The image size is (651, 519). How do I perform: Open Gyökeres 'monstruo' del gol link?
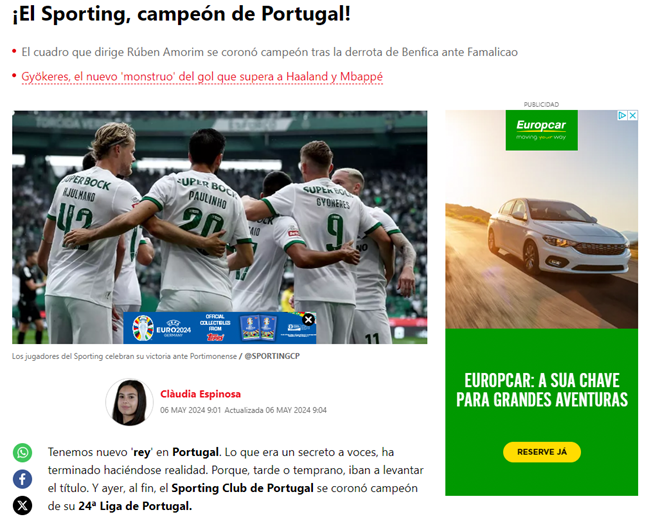(x=202, y=77)
